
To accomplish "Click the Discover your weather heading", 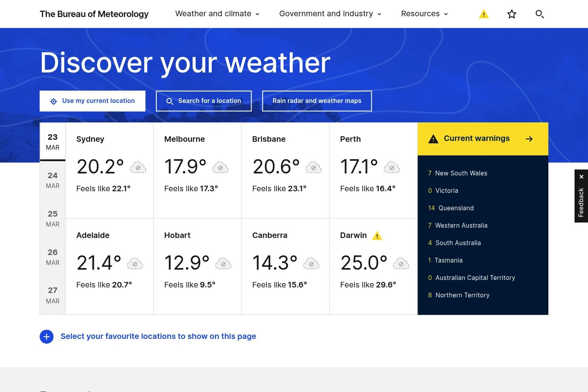I will pyautogui.click(x=185, y=63).
